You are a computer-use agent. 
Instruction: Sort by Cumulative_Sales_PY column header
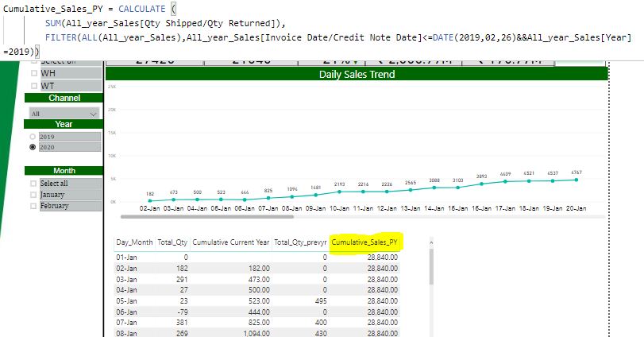pos(364,242)
